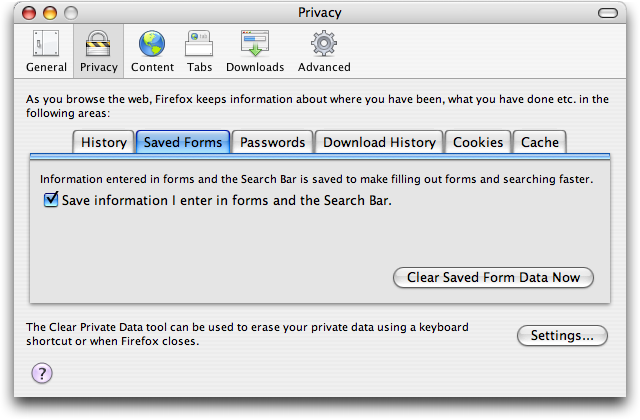
Task: Click the Privacy window title text
Action: (320, 13)
